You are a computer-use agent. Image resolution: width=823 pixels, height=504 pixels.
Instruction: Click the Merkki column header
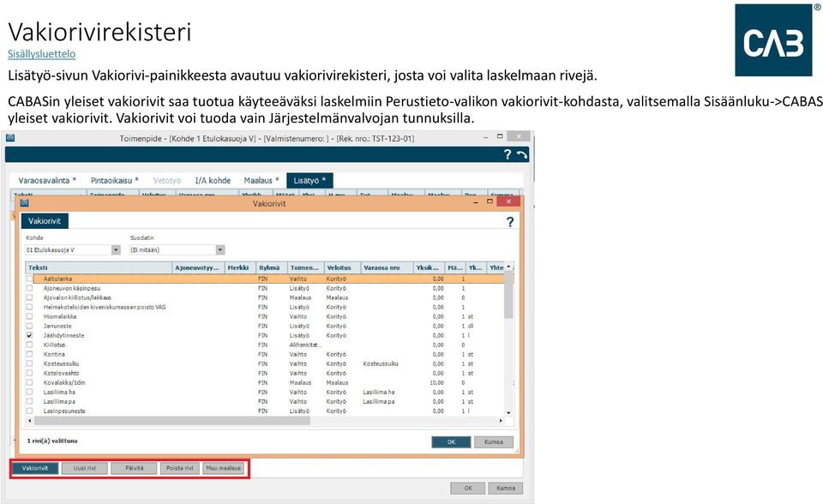[240, 267]
